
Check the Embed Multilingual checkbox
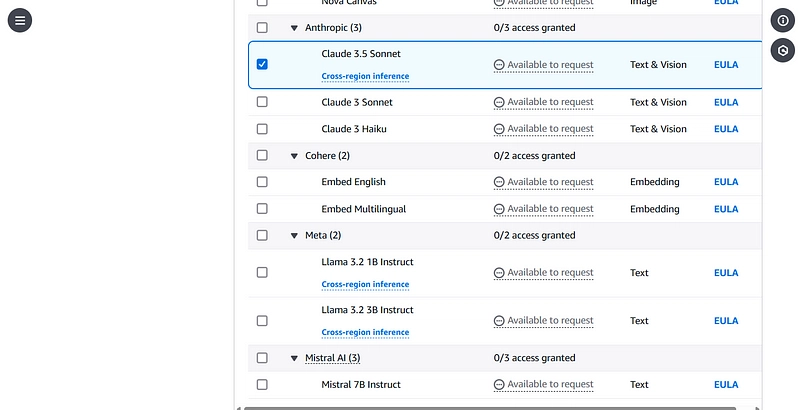pos(262,209)
